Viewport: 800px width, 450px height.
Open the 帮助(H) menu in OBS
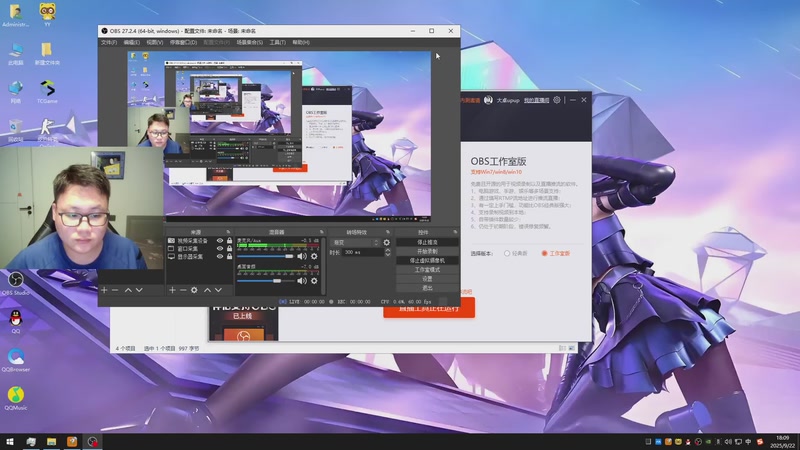point(301,42)
